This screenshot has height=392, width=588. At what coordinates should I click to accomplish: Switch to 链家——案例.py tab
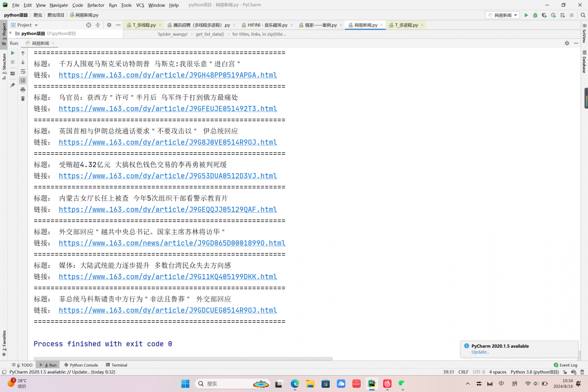click(321, 25)
